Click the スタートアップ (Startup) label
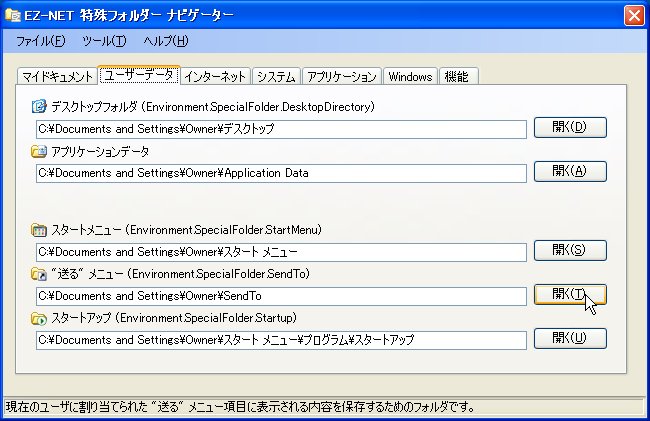Screen dimensions: 650x421 [174, 318]
